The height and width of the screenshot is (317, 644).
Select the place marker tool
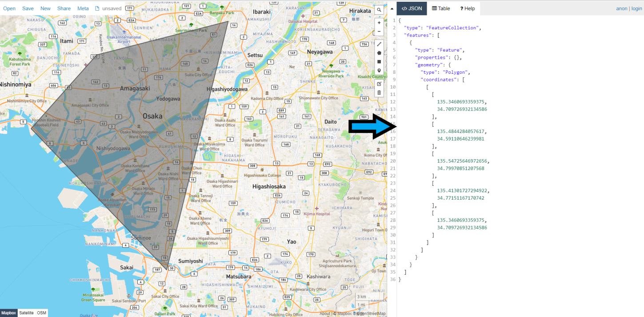point(379,70)
